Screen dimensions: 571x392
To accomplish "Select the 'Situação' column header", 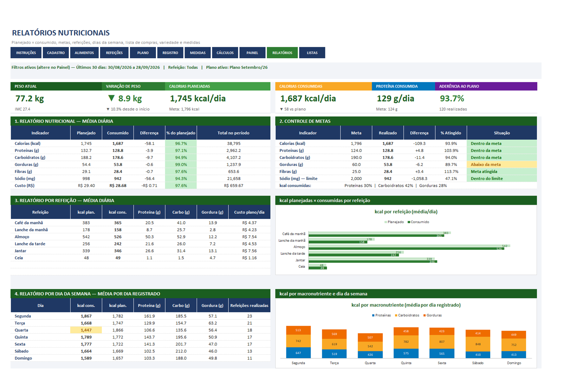I will pos(502,133).
